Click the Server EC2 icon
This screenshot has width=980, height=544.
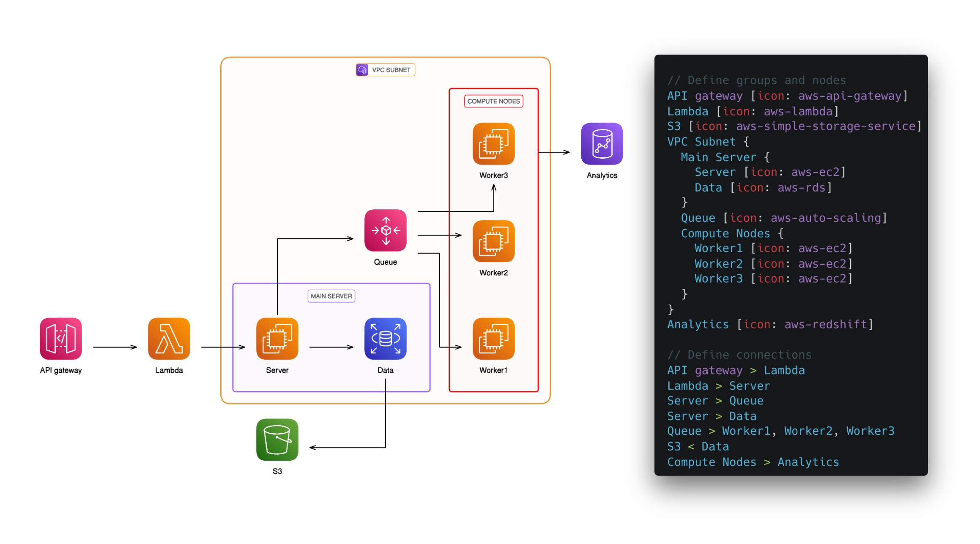(x=277, y=339)
